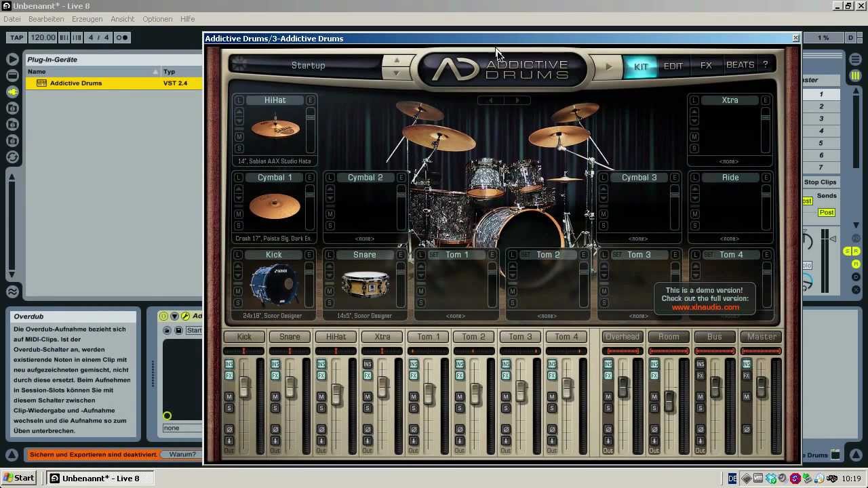Toggle FX on Xtra channel
This screenshot has height=488, width=868.
(x=368, y=375)
